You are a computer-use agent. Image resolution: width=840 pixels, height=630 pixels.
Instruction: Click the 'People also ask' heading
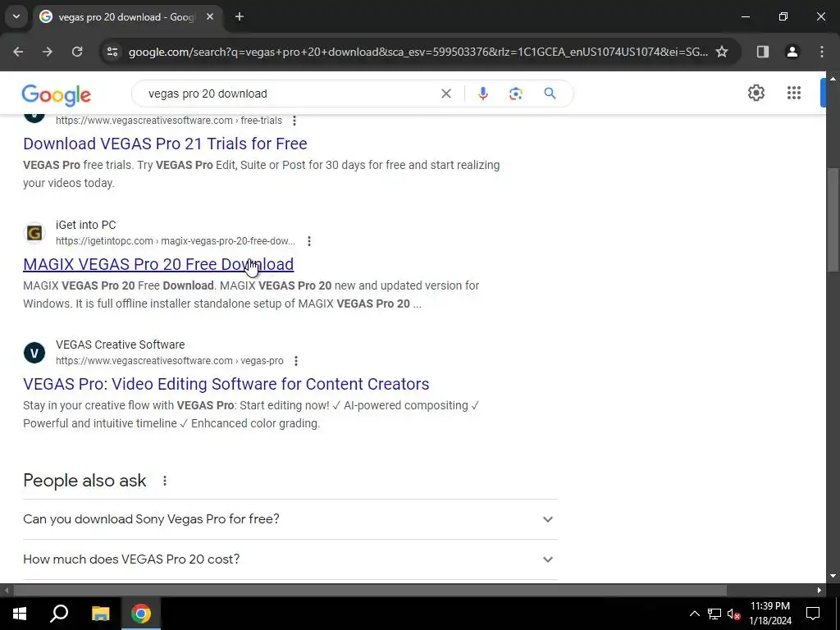pyautogui.click(x=84, y=481)
